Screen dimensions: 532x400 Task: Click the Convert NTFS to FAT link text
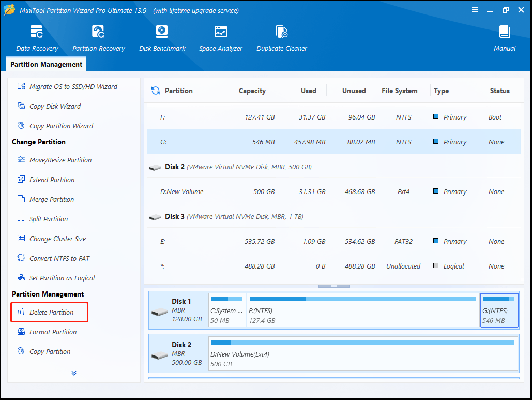pyautogui.click(x=59, y=258)
